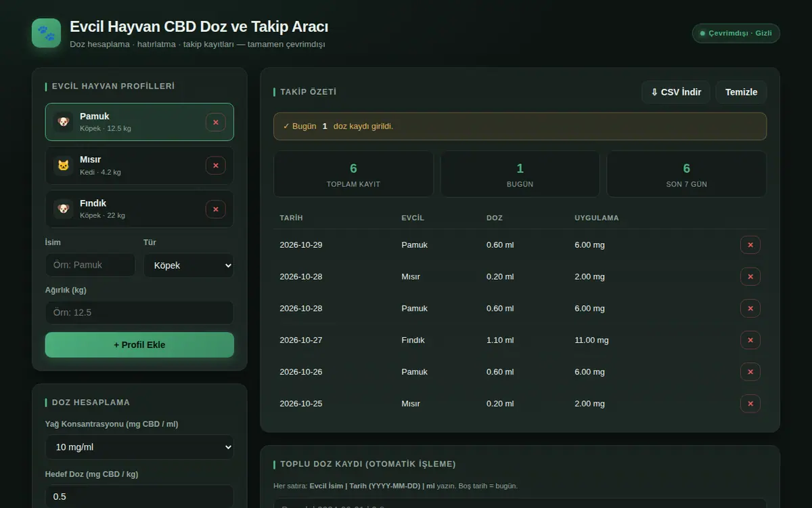Focus the Ağırlık (kg) weight field
Image resolution: width=812 pixels, height=508 pixels.
(139, 312)
